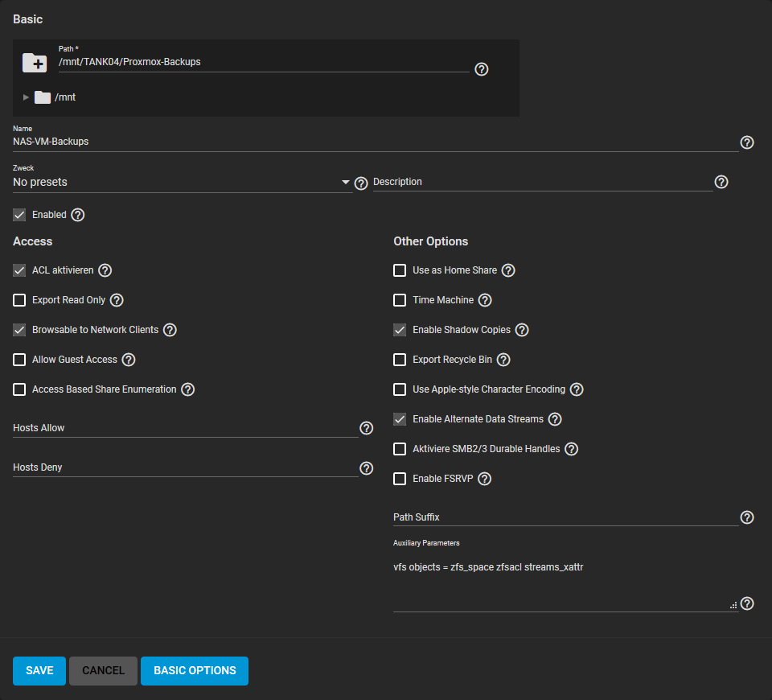Show help for Enable Alternate Data Streams
Screen dimensions: 772x700
point(555,419)
